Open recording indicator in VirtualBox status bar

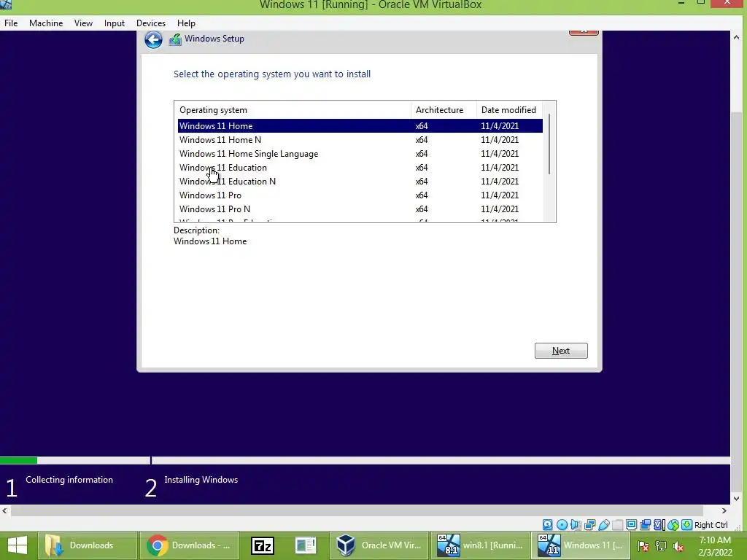tap(646, 525)
